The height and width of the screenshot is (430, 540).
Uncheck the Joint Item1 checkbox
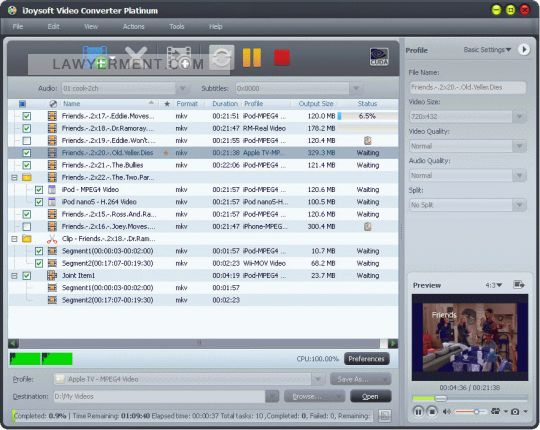(27, 275)
